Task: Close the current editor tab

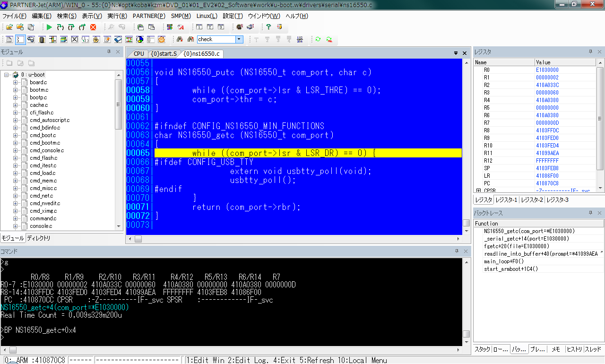Action: (465, 53)
